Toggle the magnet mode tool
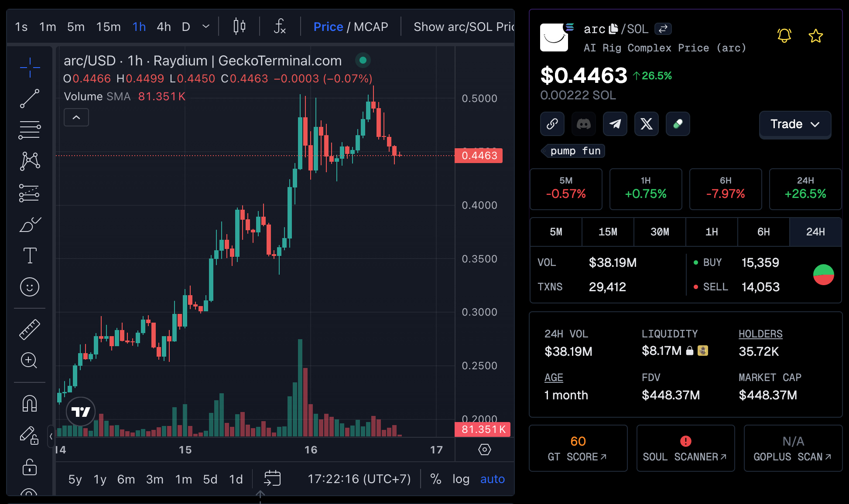Image resolution: width=849 pixels, height=504 pixels. point(30,403)
